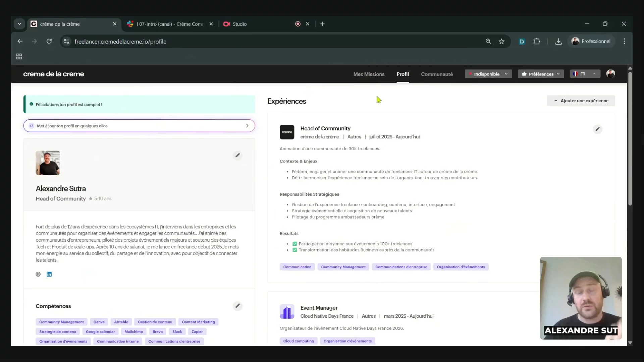Click Ajouter une expérience button
Viewport: 644px width, 362px height.
pyautogui.click(x=581, y=101)
